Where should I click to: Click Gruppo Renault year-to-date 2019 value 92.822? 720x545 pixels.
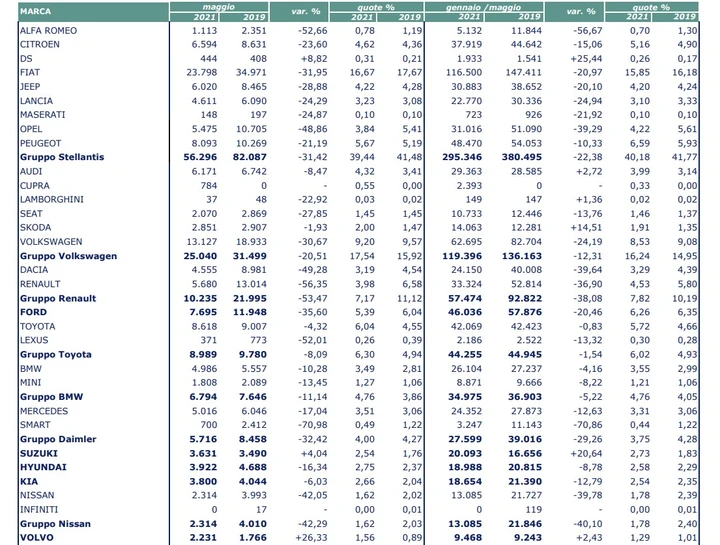(525, 298)
